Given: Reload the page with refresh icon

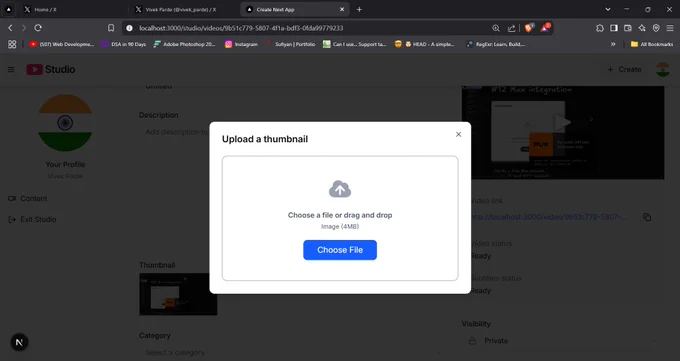Looking at the screenshot, I should (38, 28).
